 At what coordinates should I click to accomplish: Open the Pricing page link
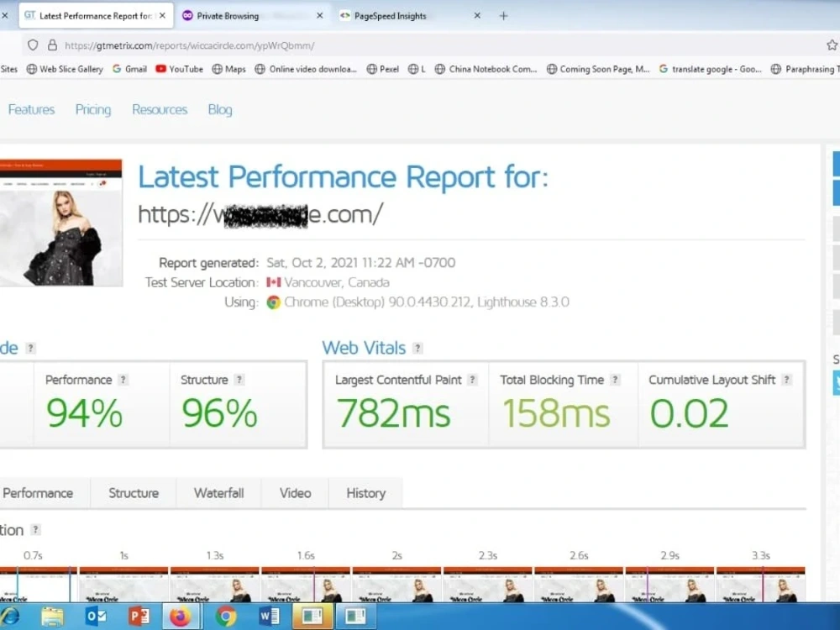click(x=93, y=110)
